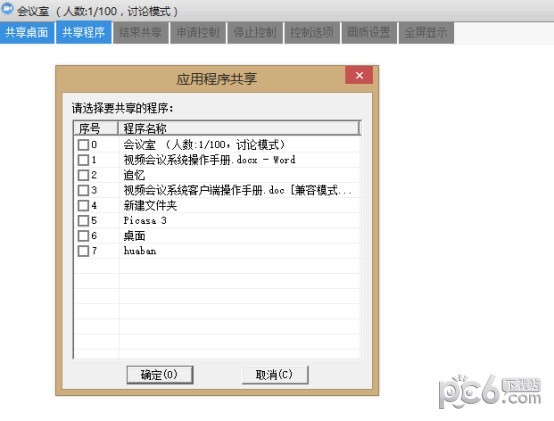Select the 新建文件夹 program name
This screenshot has width=554, height=421.
(x=150, y=206)
